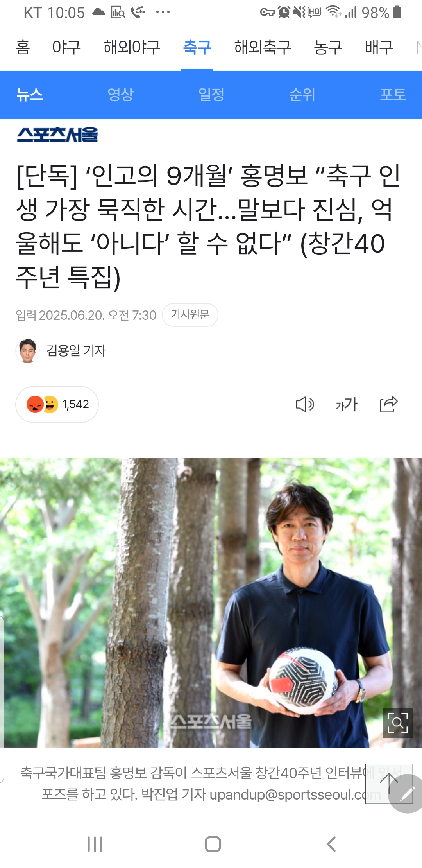Switch to the 야구 category tab
Viewport: 422px width, 868px height.
point(66,47)
